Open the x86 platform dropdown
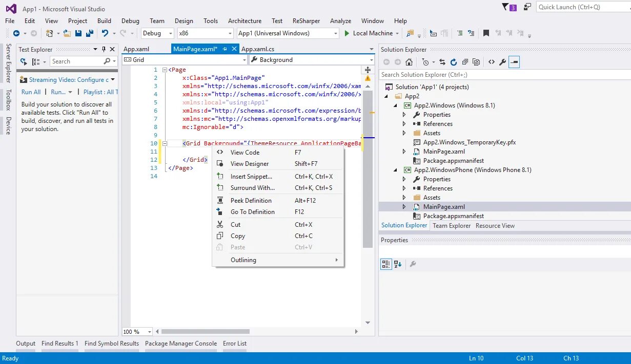This screenshot has height=364, width=631. [205, 33]
